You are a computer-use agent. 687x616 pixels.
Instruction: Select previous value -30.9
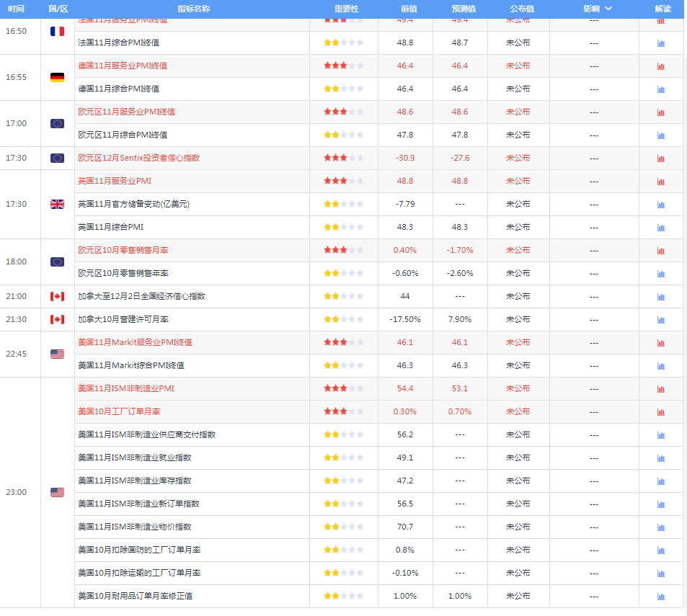pos(405,158)
